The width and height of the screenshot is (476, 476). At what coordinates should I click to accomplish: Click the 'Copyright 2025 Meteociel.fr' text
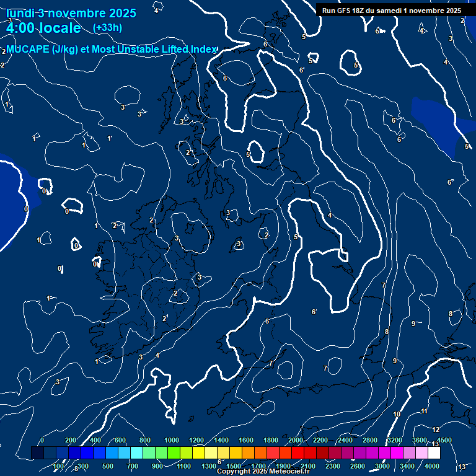(263, 471)
